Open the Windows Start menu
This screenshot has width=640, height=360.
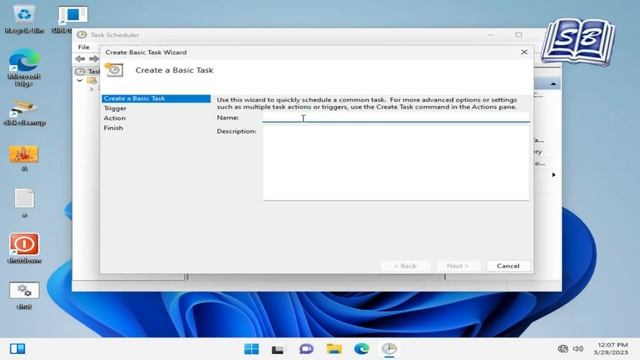click(x=251, y=349)
